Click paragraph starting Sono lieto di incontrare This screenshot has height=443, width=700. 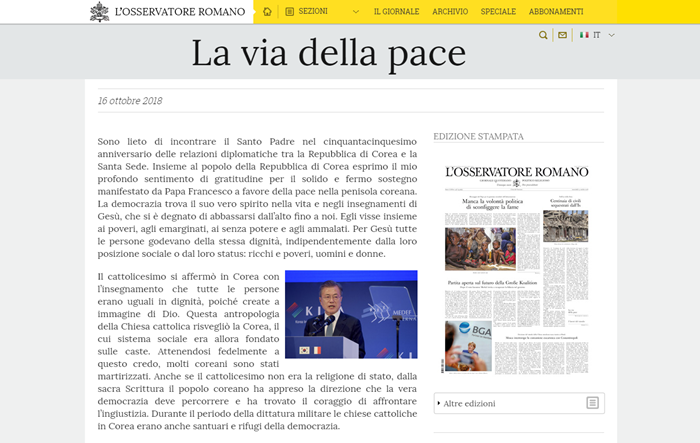tap(257, 197)
